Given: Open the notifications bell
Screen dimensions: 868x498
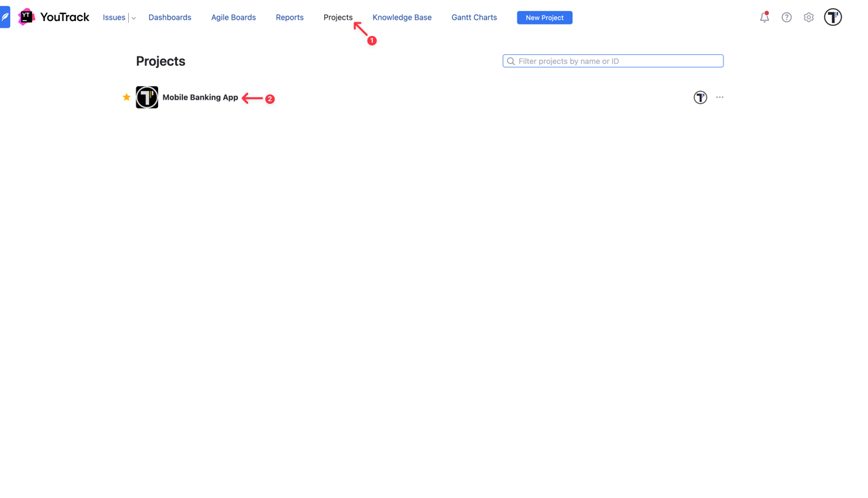Looking at the screenshot, I should point(764,18).
